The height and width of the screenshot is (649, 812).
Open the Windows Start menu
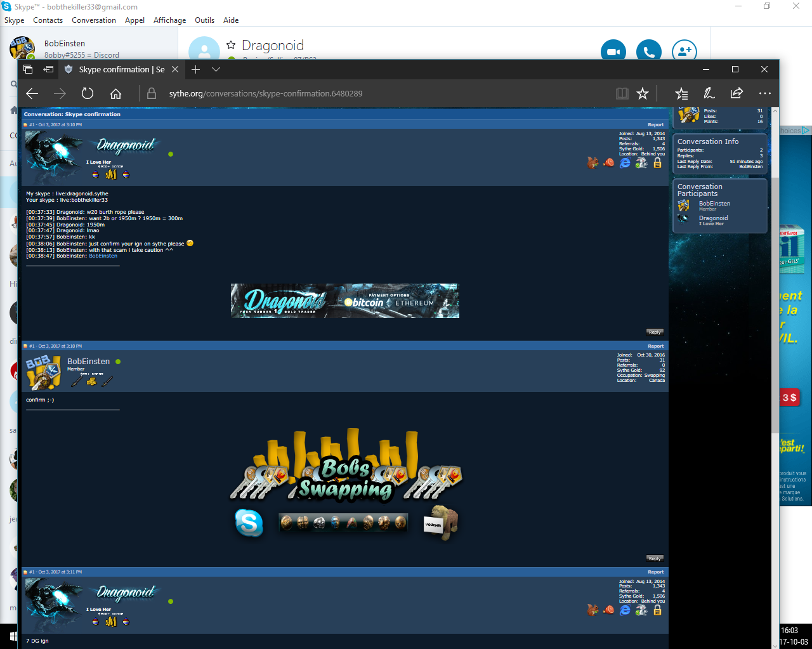pos(13,636)
